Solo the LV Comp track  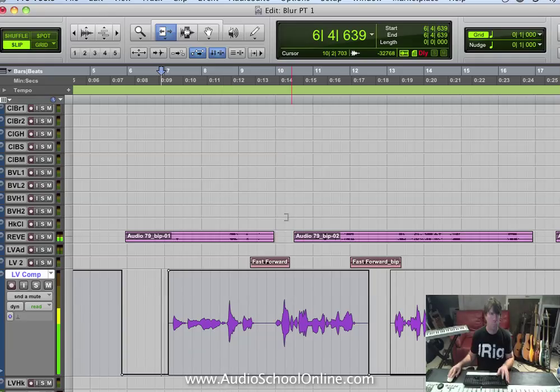pyautogui.click(x=36, y=285)
